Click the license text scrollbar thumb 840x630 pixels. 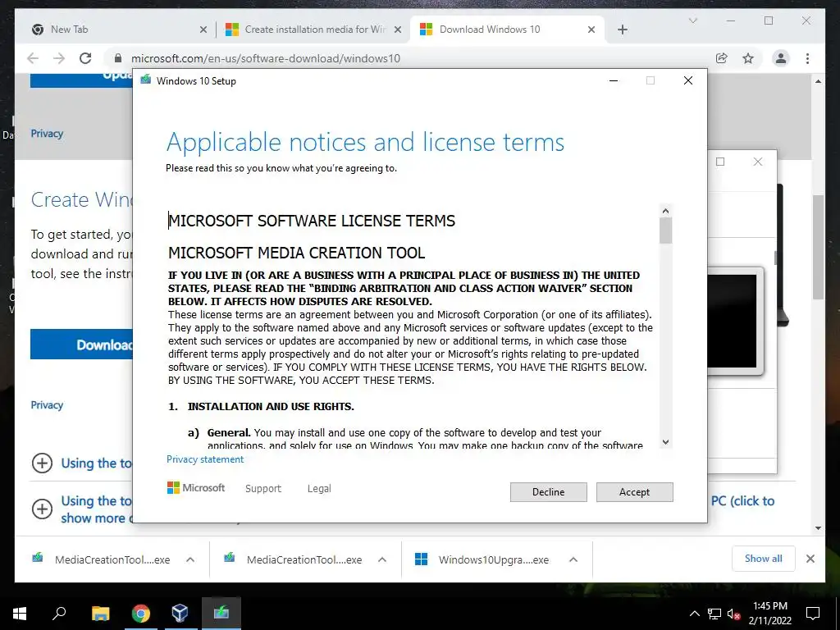[665, 231]
